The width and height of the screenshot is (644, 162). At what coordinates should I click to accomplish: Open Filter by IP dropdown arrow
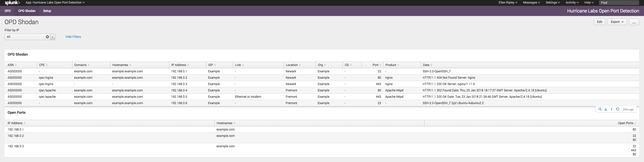point(53,37)
